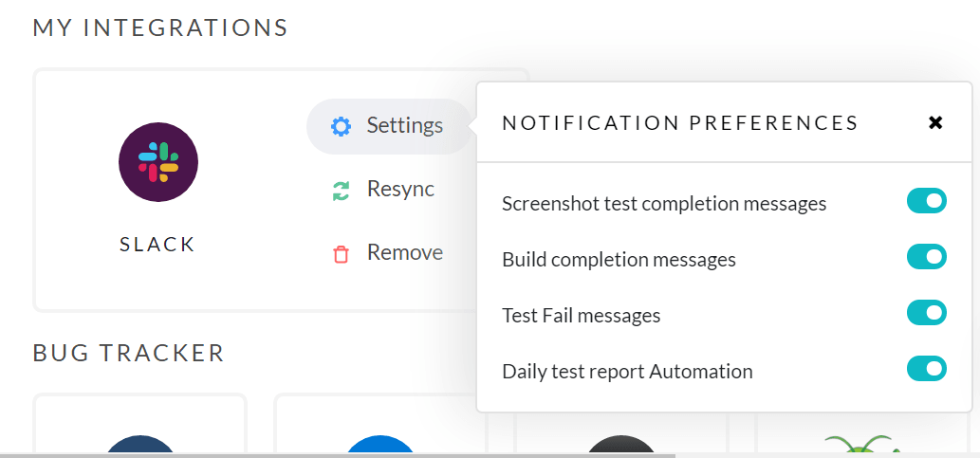Screen dimensions: 980x458
Task: Click the SLACK integration name label
Action: coord(157,245)
